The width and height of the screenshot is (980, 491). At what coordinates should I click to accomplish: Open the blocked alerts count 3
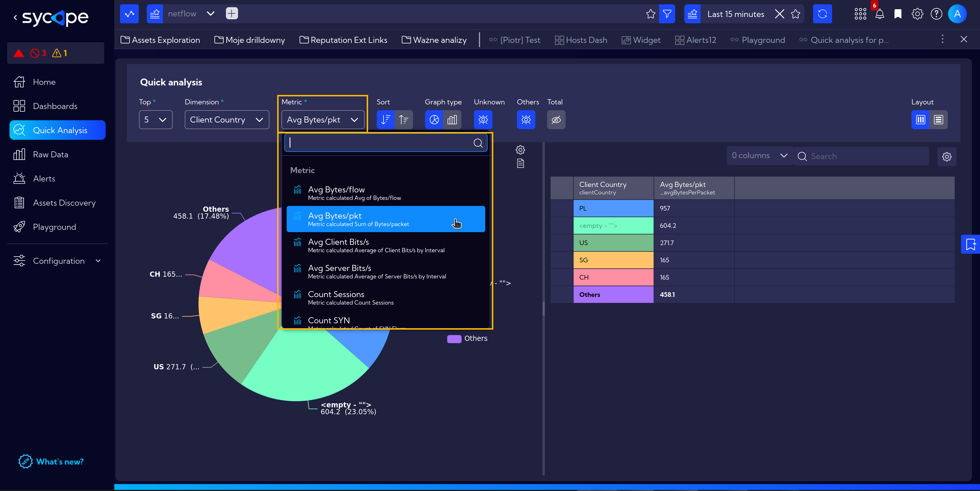tap(39, 53)
